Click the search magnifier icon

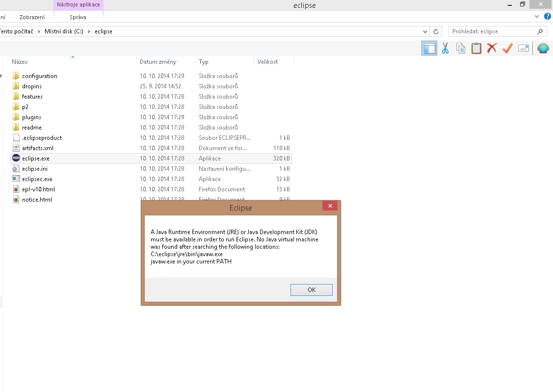coord(540,31)
